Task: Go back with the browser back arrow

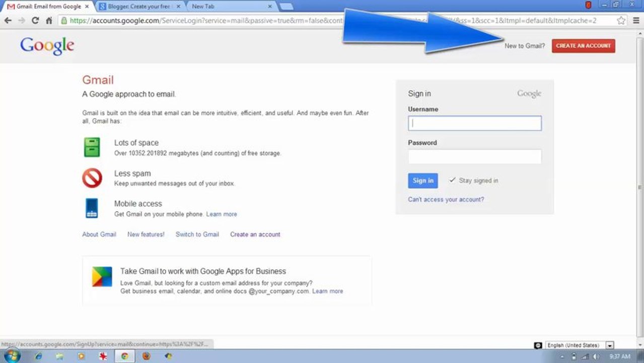Action: (x=8, y=21)
